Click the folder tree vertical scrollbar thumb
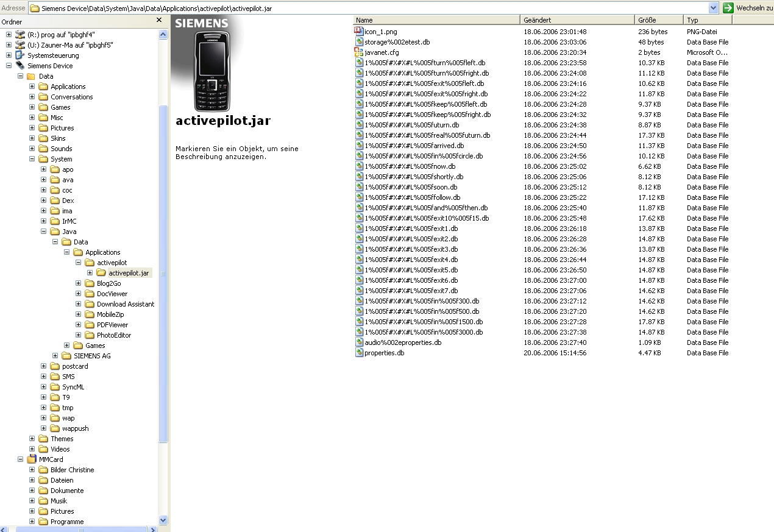 pyautogui.click(x=163, y=274)
